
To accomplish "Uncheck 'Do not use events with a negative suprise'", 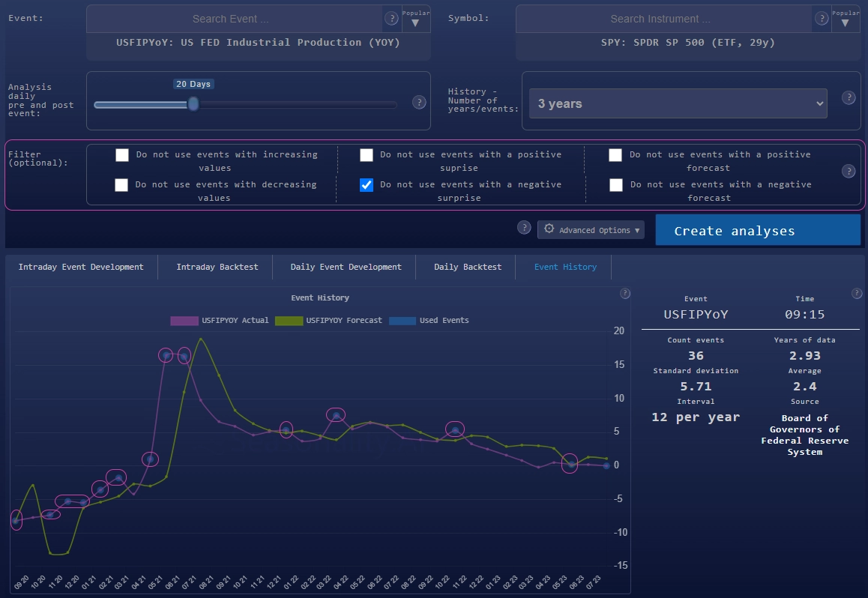I will pos(367,185).
